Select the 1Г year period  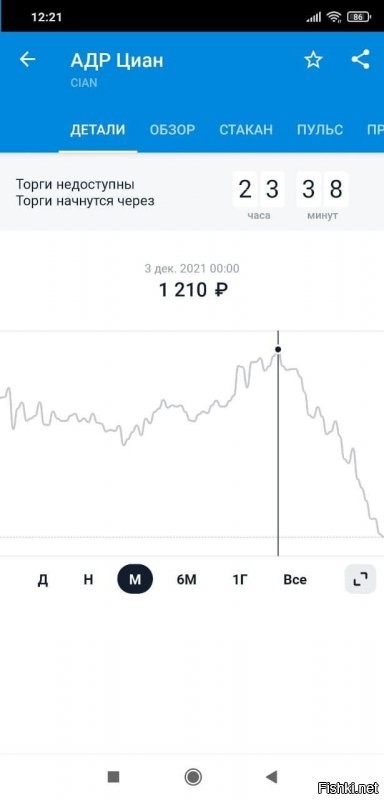240,580
